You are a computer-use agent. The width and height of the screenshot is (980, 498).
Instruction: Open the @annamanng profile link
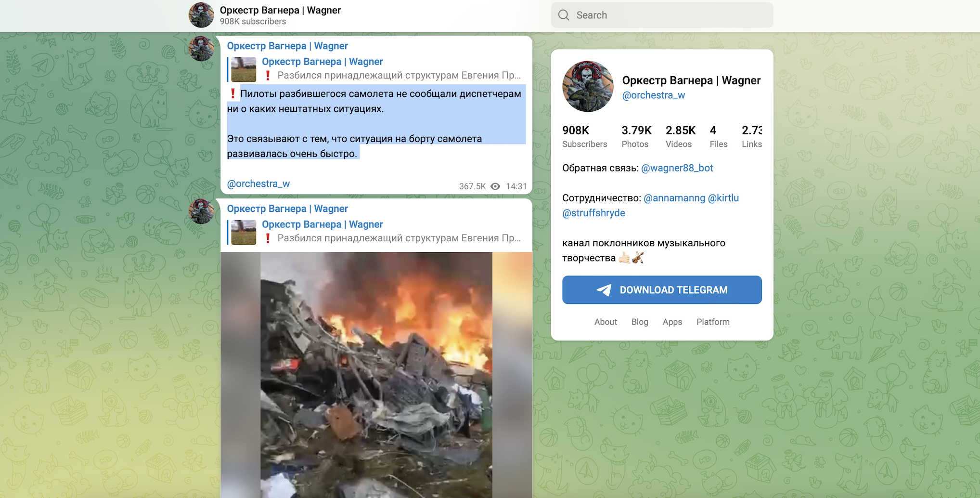[x=674, y=198]
